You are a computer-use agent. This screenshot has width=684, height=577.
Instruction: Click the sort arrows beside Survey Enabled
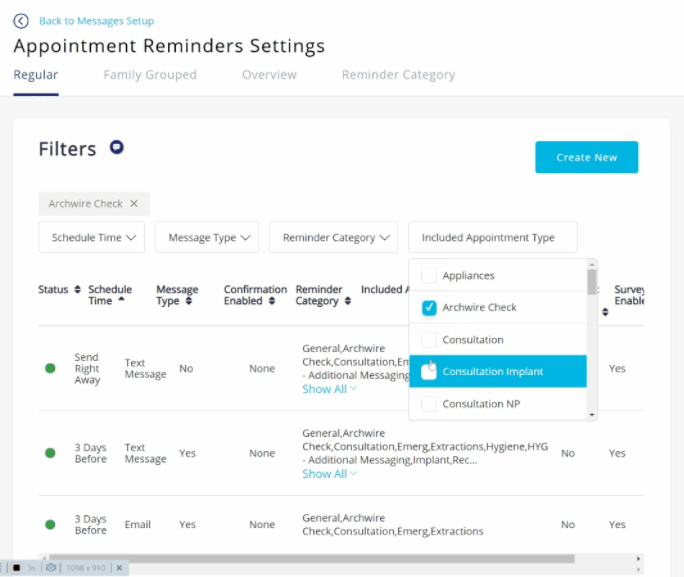tap(605, 312)
